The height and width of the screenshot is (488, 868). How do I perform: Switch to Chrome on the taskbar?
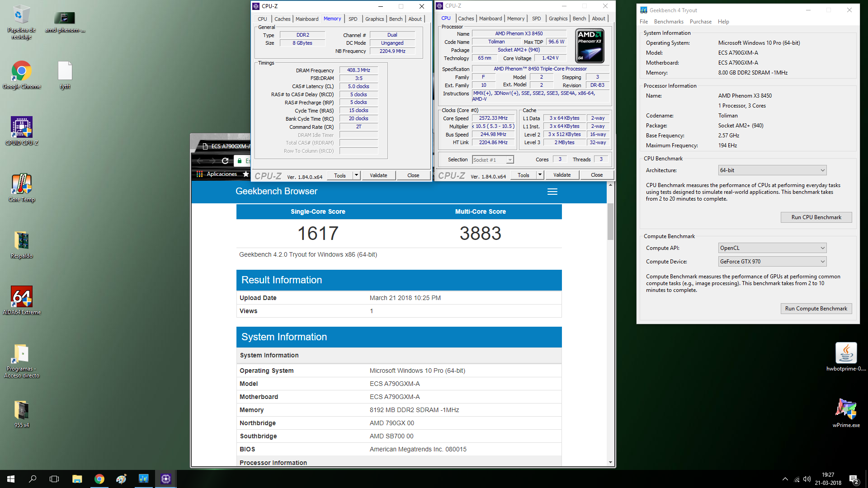pyautogui.click(x=99, y=479)
